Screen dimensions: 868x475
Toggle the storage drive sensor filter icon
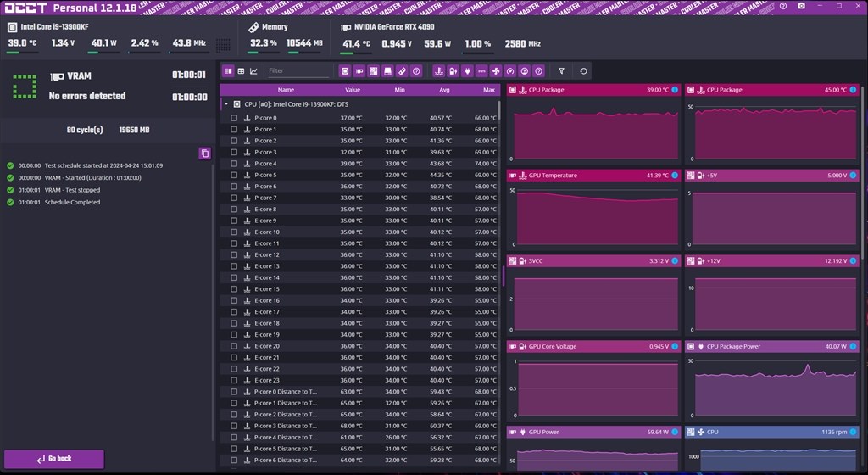tap(387, 71)
